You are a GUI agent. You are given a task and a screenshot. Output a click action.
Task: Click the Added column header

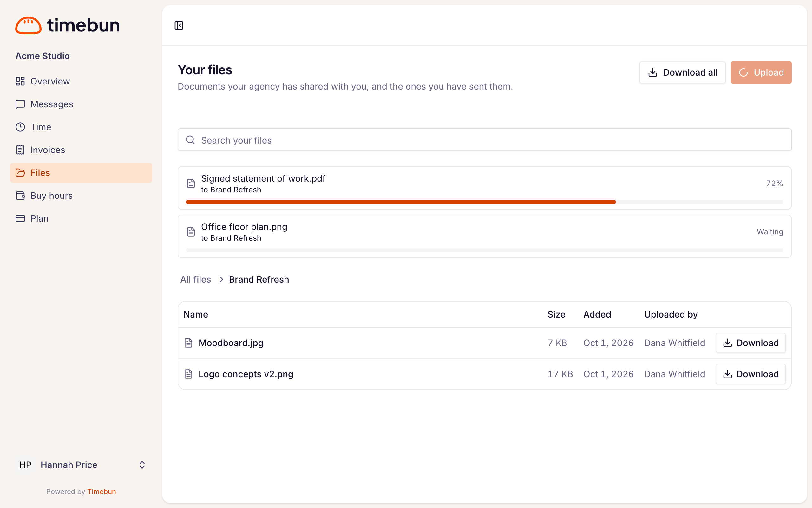(597, 314)
